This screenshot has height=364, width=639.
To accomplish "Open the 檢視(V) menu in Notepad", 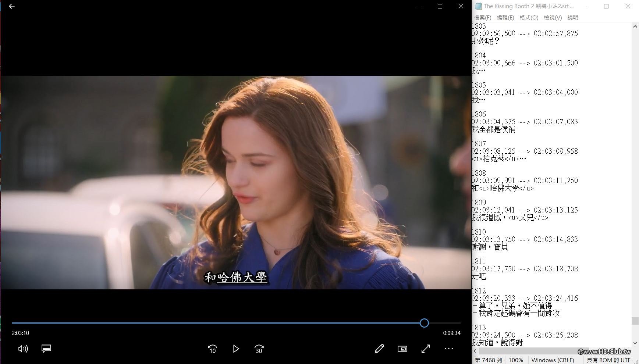I will (553, 17).
